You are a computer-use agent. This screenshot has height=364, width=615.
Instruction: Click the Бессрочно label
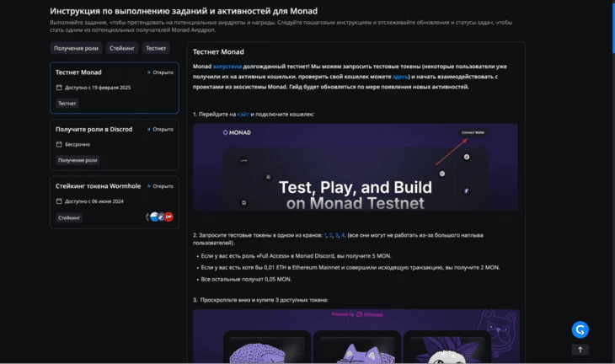point(78,145)
